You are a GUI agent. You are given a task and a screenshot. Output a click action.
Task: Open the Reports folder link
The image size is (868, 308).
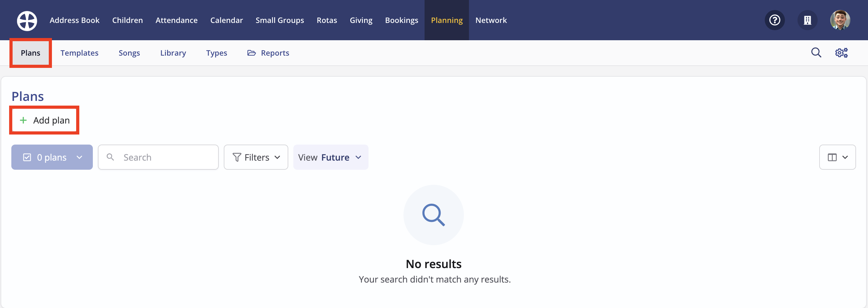click(268, 53)
